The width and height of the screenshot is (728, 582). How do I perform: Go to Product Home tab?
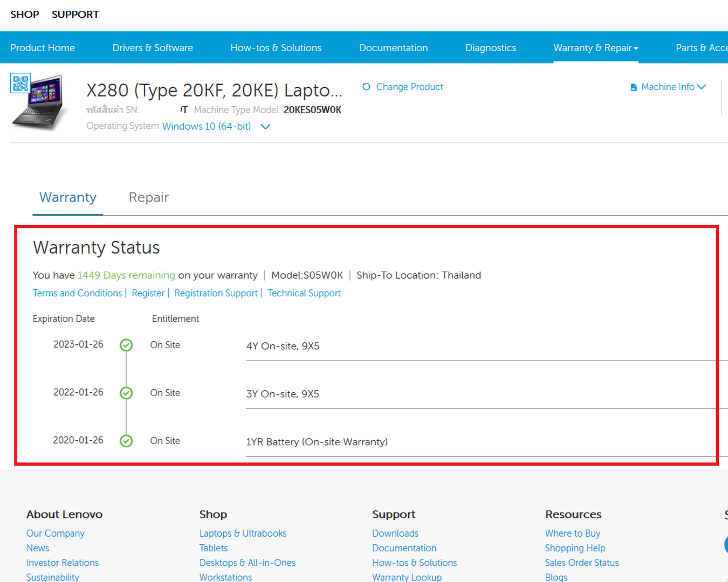click(x=43, y=48)
